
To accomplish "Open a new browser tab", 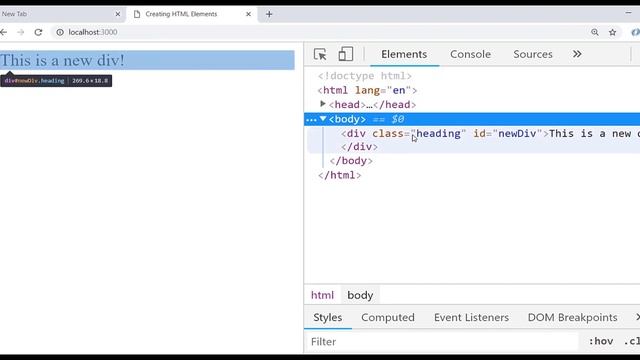I will pyautogui.click(x=269, y=14).
